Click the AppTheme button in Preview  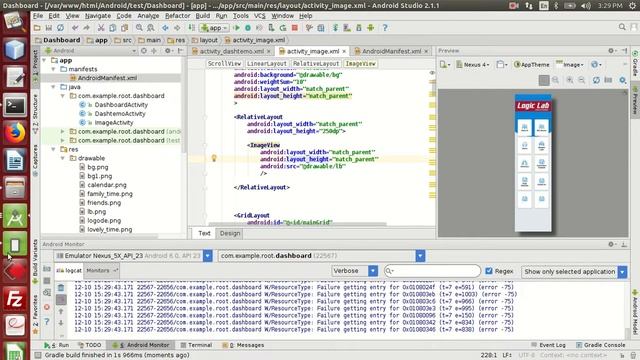pos(532,64)
